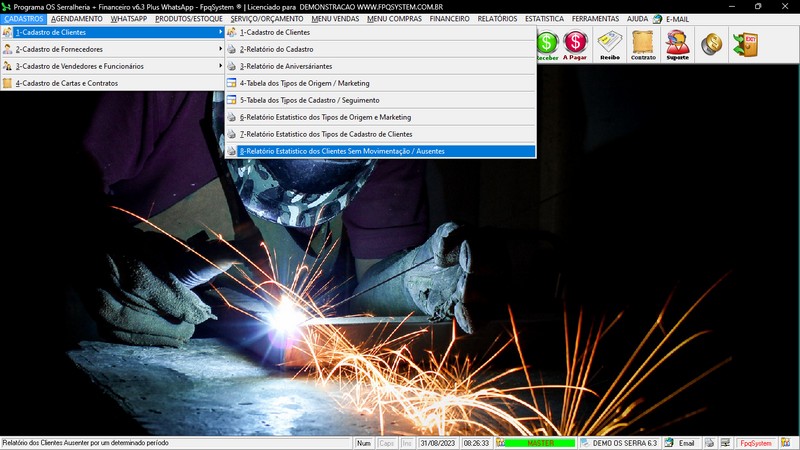Click the green MASTER user indicator

coord(540,443)
